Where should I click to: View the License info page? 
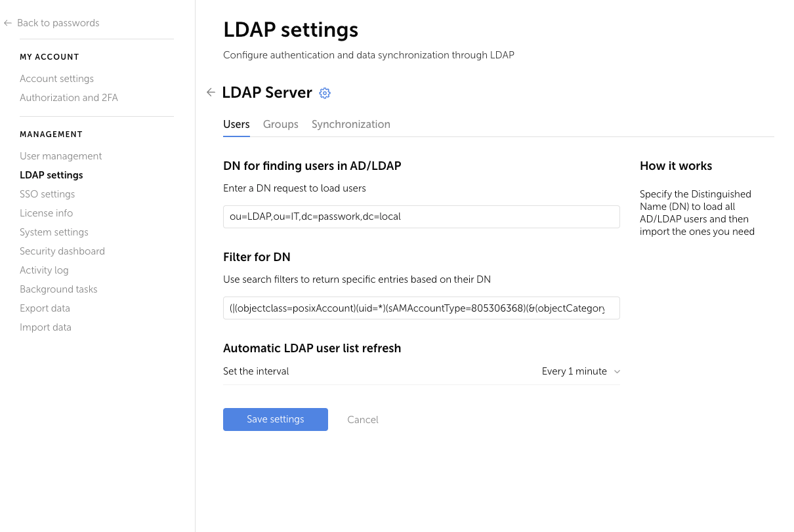pyautogui.click(x=46, y=213)
